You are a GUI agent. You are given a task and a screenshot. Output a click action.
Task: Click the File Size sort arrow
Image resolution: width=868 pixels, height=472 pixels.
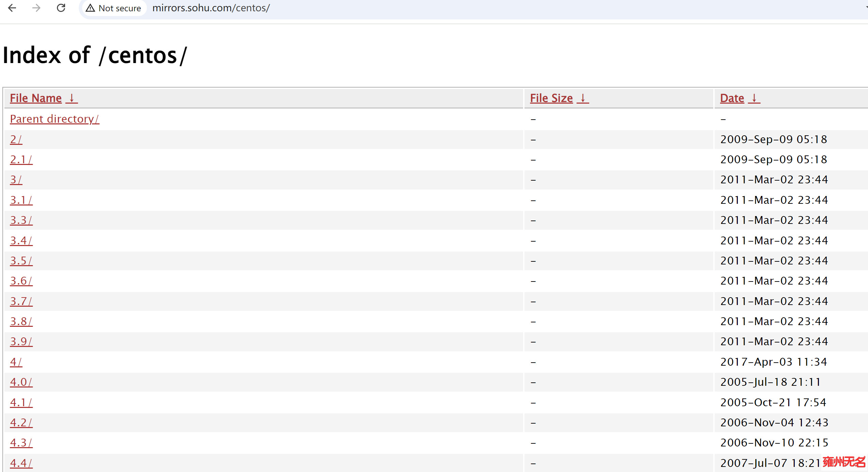pyautogui.click(x=583, y=98)
